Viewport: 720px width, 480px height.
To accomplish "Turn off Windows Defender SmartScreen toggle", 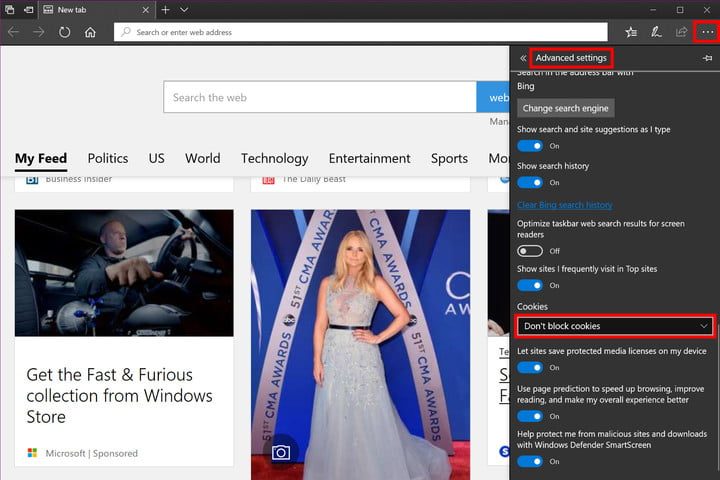I will 530,461.
